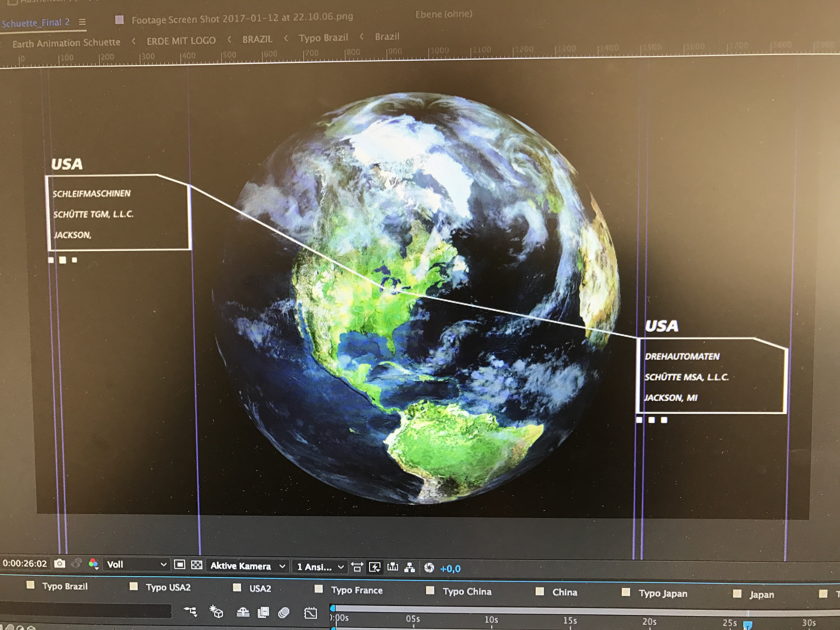Click the +0,0 exposure value
Image resolution: width=840 pixels, height=630 pixels.
[450, 569]
